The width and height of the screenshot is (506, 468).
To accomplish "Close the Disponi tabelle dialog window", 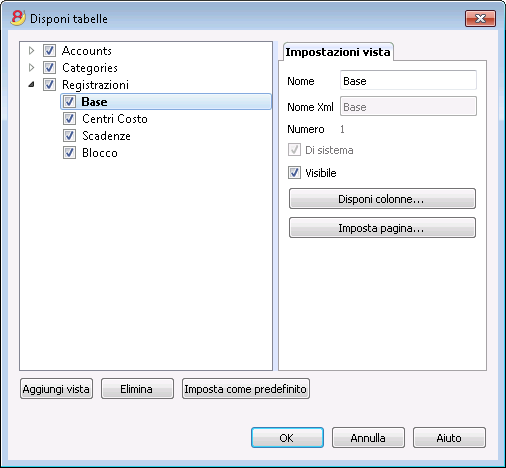I will point(480,18).
